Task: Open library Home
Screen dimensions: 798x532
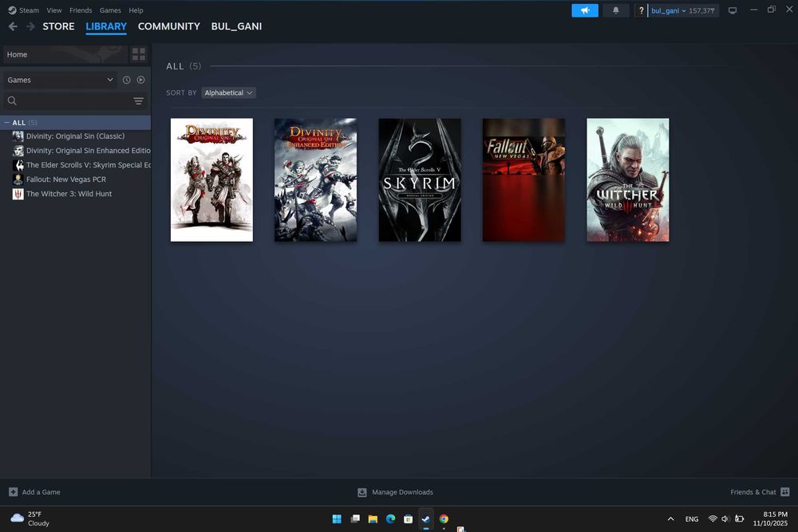Action: [65, 54]
